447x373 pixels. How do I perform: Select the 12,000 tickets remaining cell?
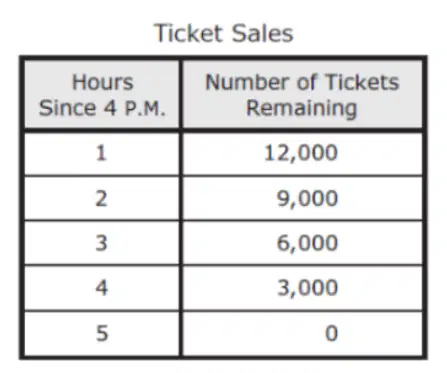click(x=302, y=153)
